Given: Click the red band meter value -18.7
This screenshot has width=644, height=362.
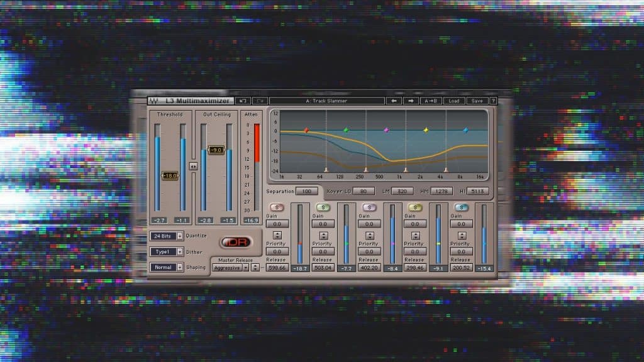Looking at the screenshot, I should (300, 268).
